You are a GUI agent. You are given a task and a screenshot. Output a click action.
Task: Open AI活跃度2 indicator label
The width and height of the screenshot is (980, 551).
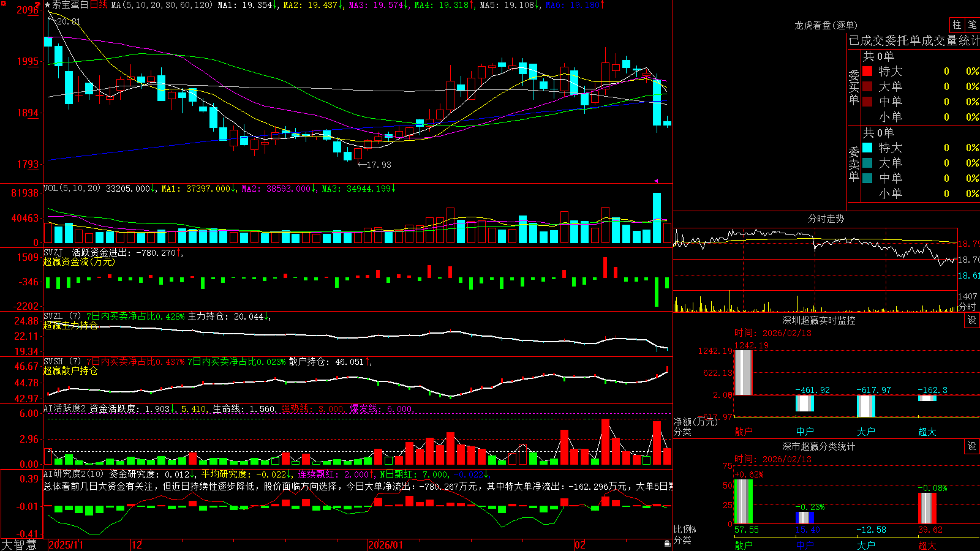(x=65, y=408)
